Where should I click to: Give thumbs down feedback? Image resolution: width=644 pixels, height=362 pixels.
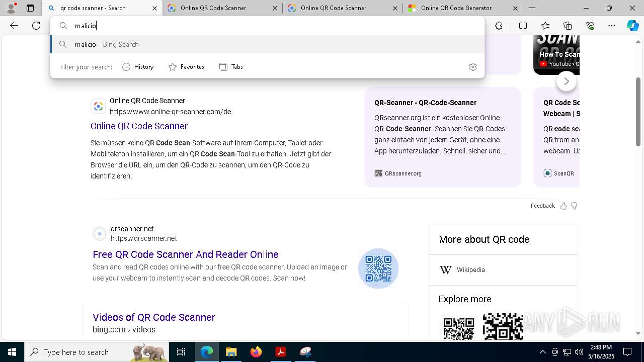[574, 206]
